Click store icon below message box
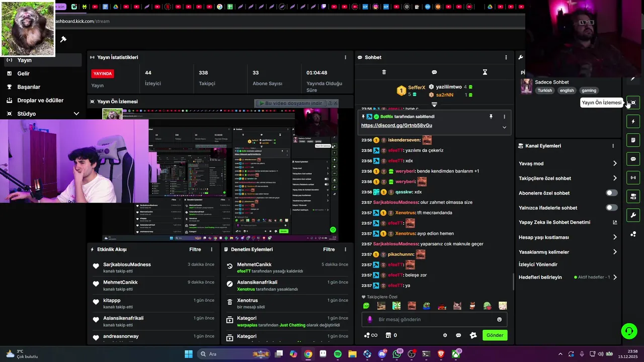Screen dimensions: 644x362 point(388,335)
